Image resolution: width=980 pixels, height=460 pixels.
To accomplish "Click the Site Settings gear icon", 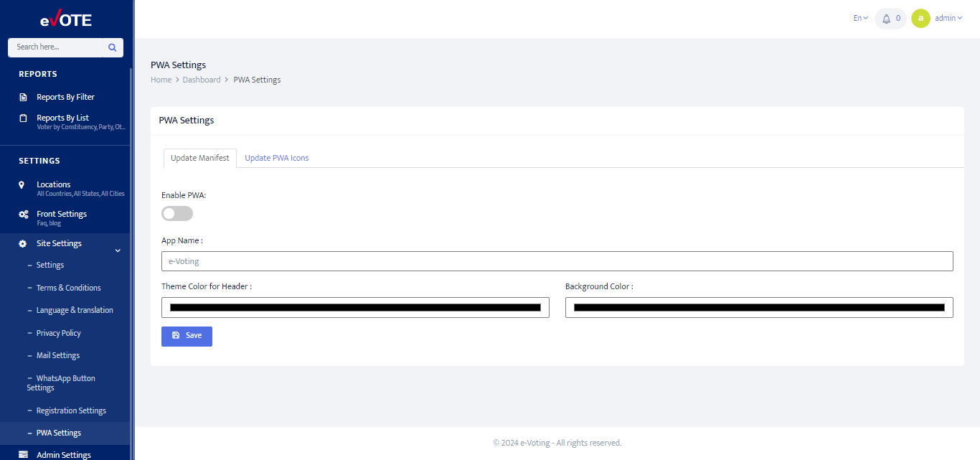I will 22,243.
